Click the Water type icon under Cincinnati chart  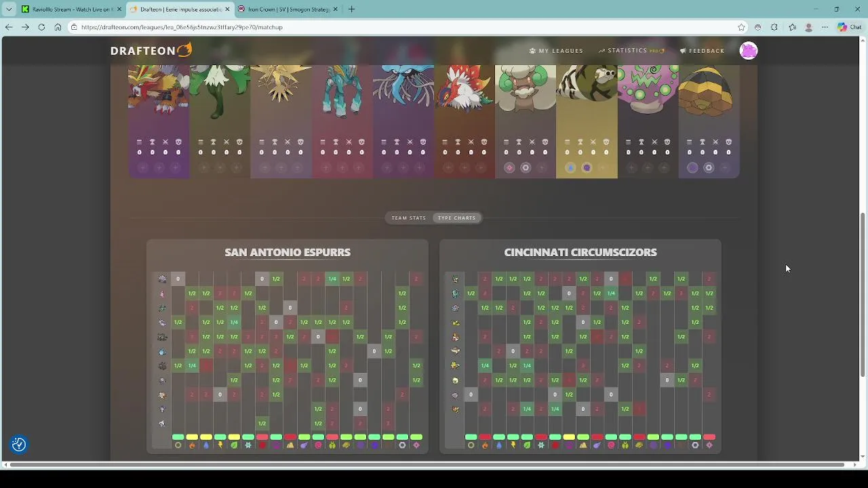pos(499,445)
